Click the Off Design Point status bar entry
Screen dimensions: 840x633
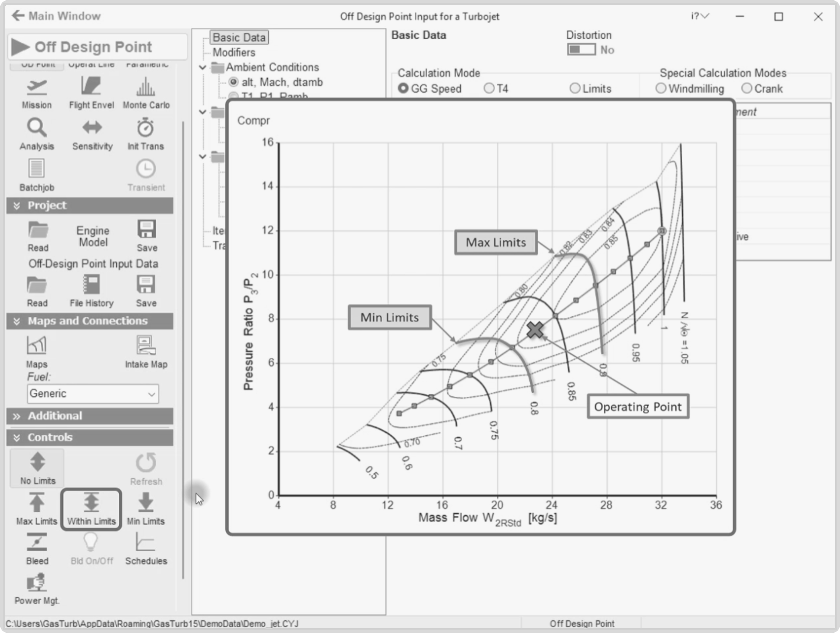582,624
